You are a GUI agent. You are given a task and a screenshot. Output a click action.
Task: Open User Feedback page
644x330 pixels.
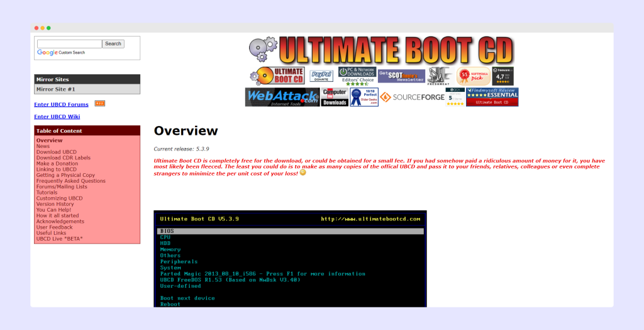pyautogui.click(x=54, y=227)
